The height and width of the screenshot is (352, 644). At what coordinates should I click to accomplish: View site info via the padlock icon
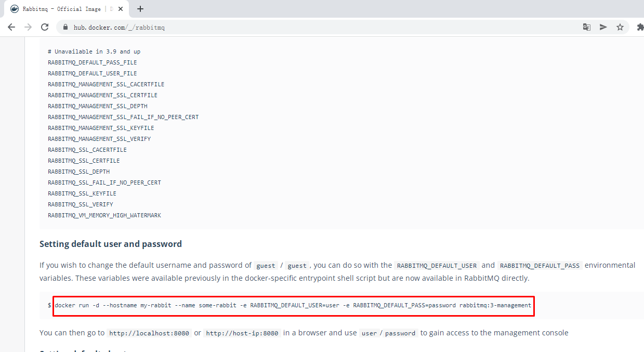[65, 27]
